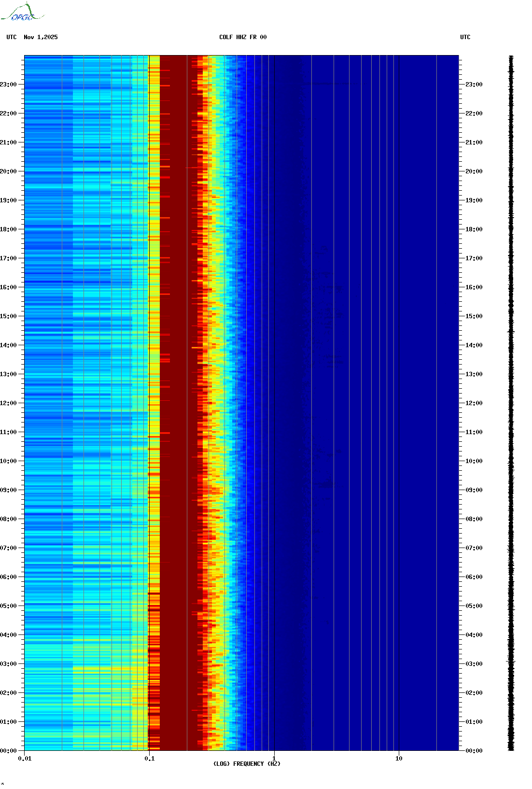Click the seismogram waveform trace at far right
Screen dimensions: 532x789
(511, 403)
